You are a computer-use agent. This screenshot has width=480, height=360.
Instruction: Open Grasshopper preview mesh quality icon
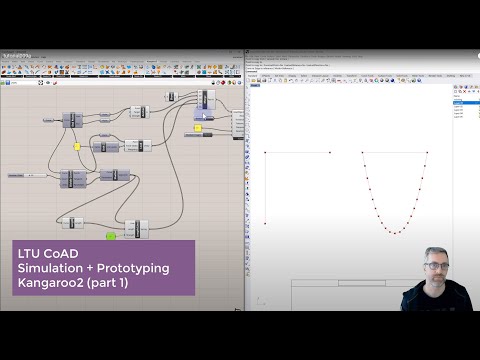[x=239, y=83]
